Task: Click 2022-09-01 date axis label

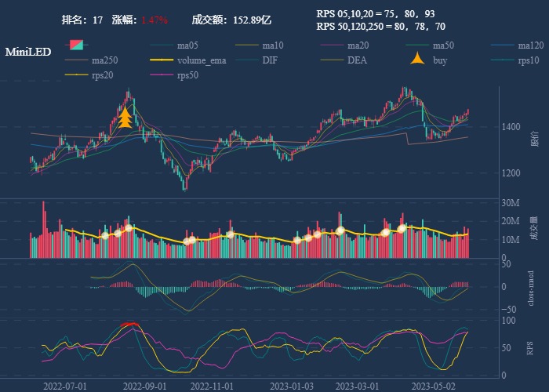Action: 144,387
